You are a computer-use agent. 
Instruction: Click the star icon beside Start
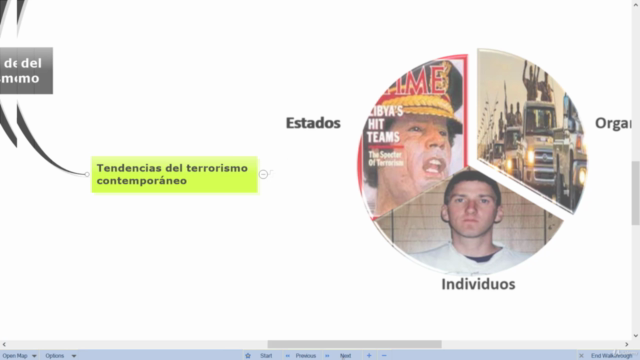pyautogui.click(x=248, y=356)
